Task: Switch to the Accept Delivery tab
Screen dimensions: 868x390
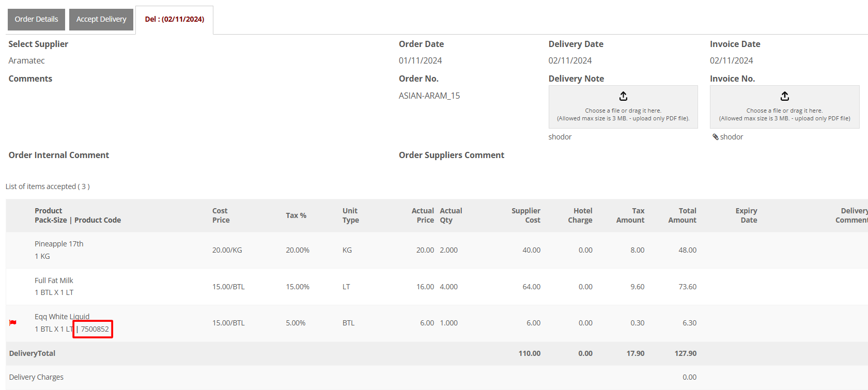Action: point(101,19)
